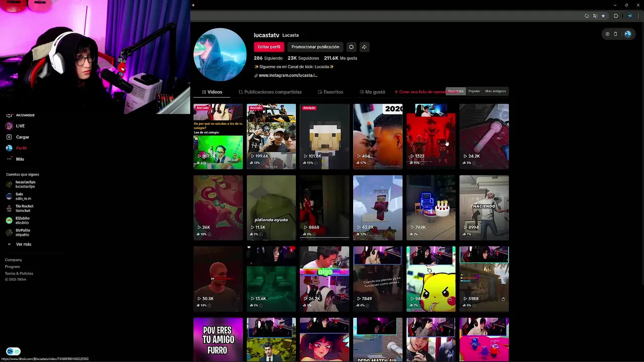The width and height of the screenshot is (644, 362).
Task: Click the install app icon in address bar
Action: pos(587,16)
